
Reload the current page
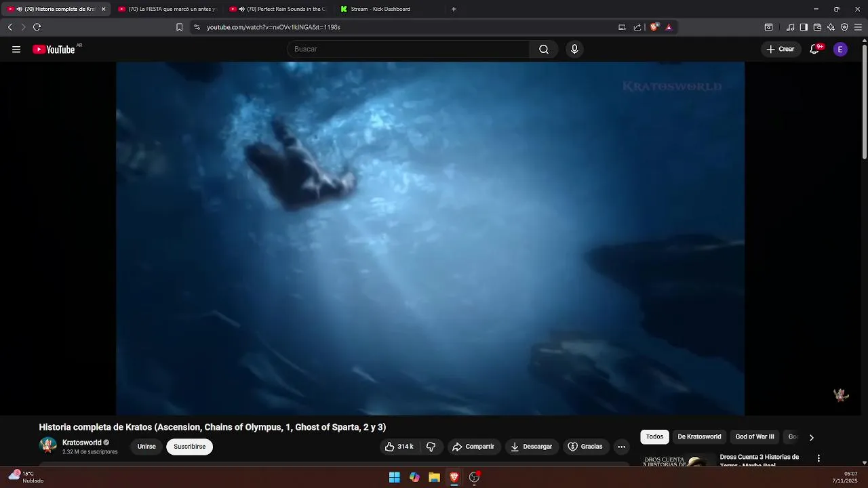(37, 27)
